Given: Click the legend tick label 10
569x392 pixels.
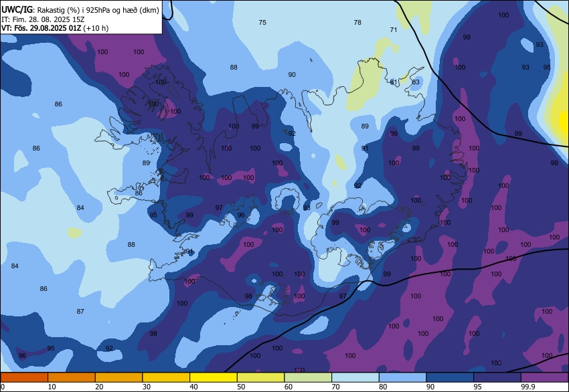Looking at the screenshot, I should 52,387.
